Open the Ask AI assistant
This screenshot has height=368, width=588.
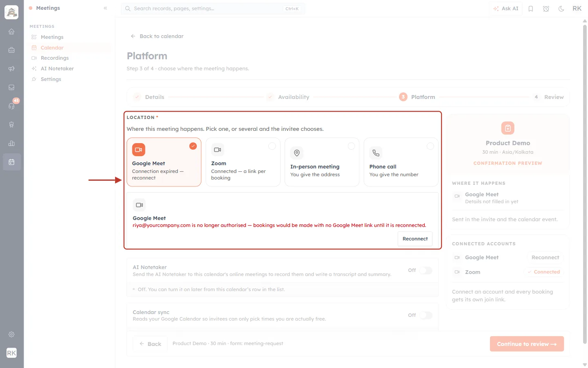(x=506, y=9)
